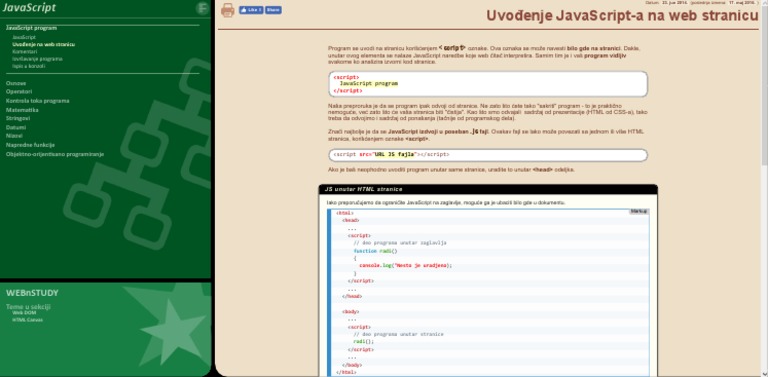Open Kontrola toka programa chapter

pos(38,101)
